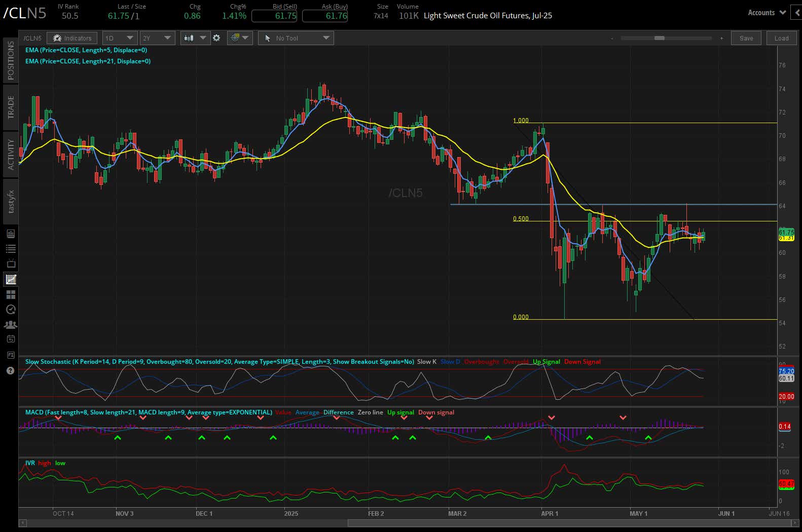Click the 0.500 Fibonacci level label
The width and height of the screenshot is (802, 532).
[x=521, y=219]
